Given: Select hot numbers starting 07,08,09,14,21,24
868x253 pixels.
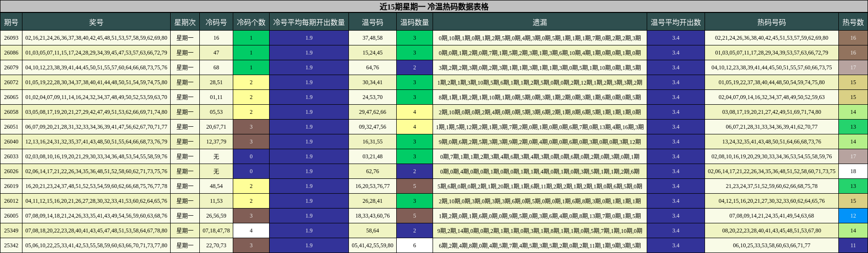Looking at the screenshot, I should click(771, 216).
